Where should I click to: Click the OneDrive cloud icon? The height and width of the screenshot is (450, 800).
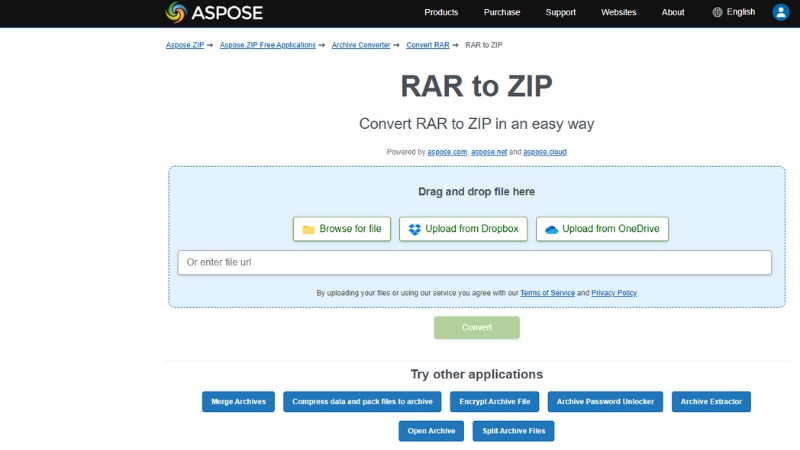(x=551, y=229)
